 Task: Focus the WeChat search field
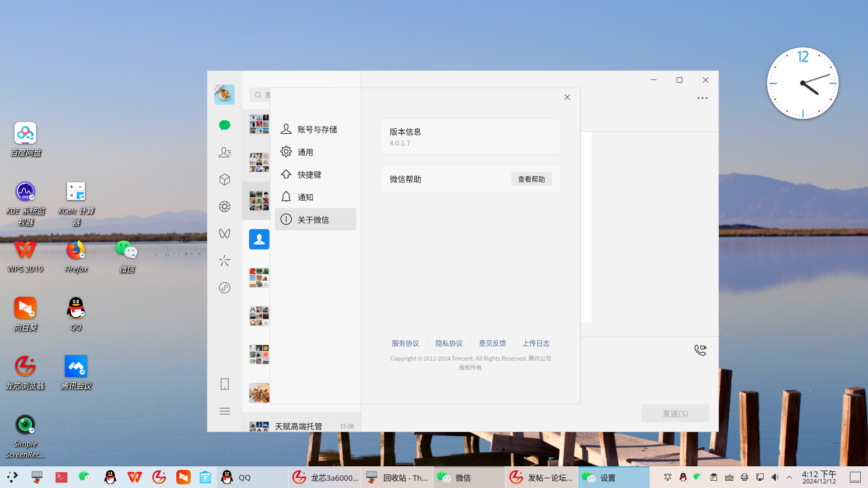(x=260, y=95)
